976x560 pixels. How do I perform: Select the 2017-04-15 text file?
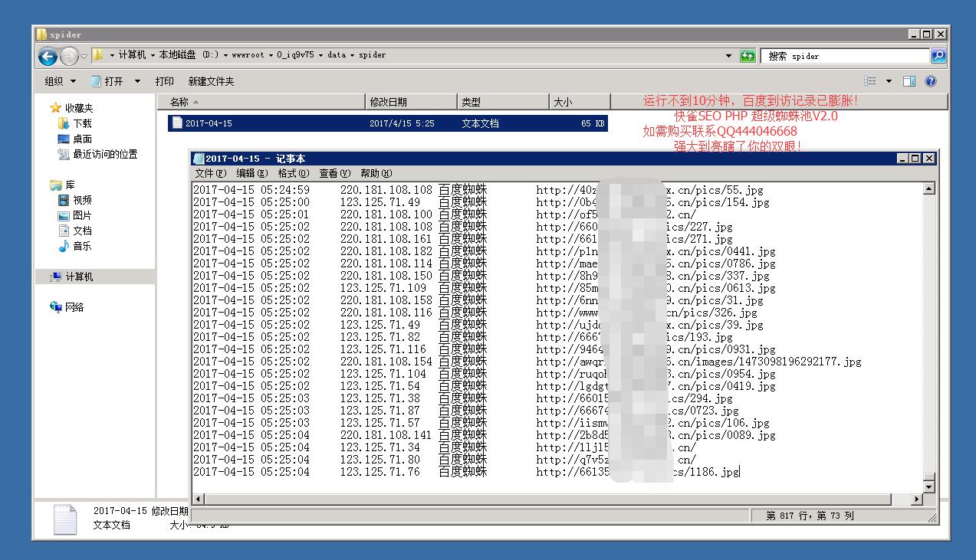(209, 123)
